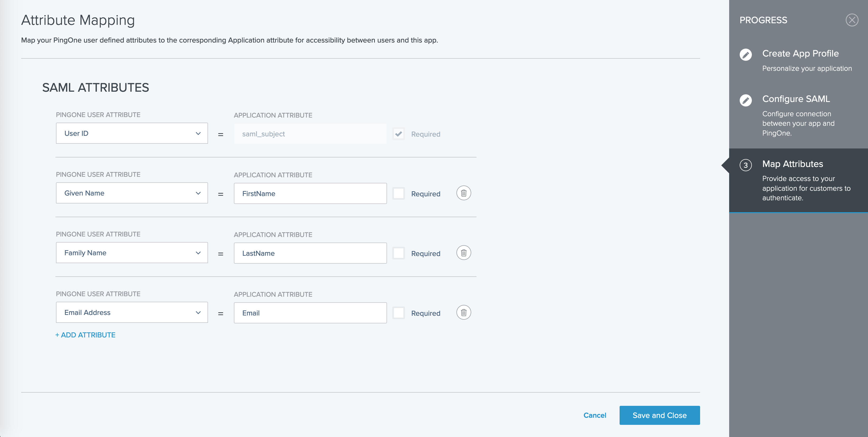Open the Family Name dropdown
The width and height of the screenshot is (868, 437).
(132, 253)
